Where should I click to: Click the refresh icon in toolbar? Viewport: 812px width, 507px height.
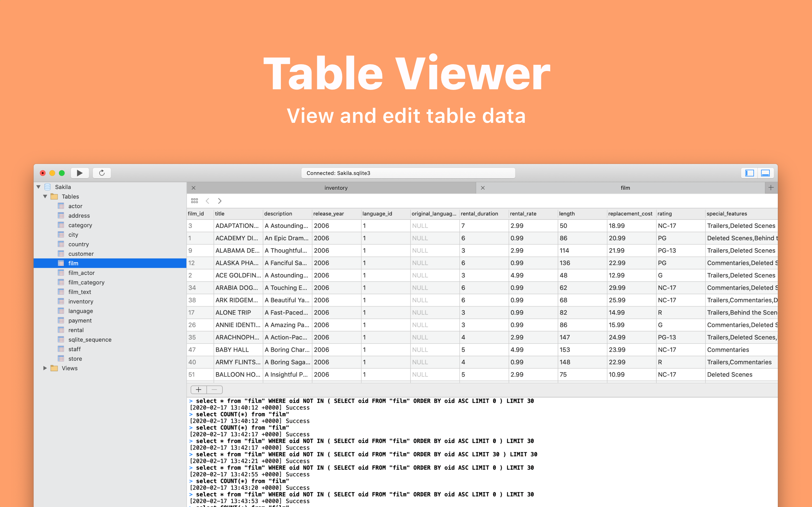(102, 173)
